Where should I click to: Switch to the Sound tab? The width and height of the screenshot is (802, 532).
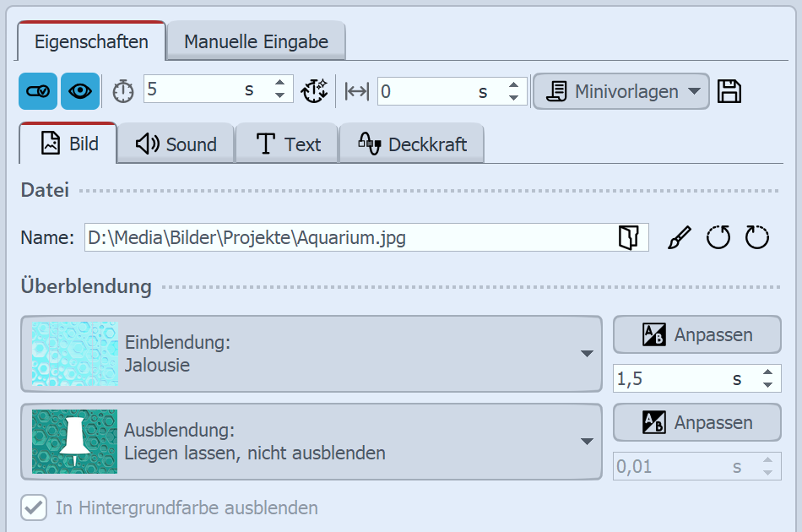(x=176, y=143)
